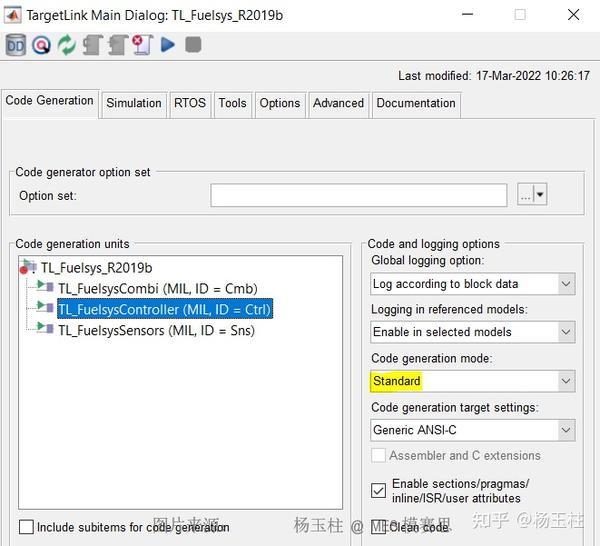Click into the Option set text field
600x546 pixels.
[359, 195]
